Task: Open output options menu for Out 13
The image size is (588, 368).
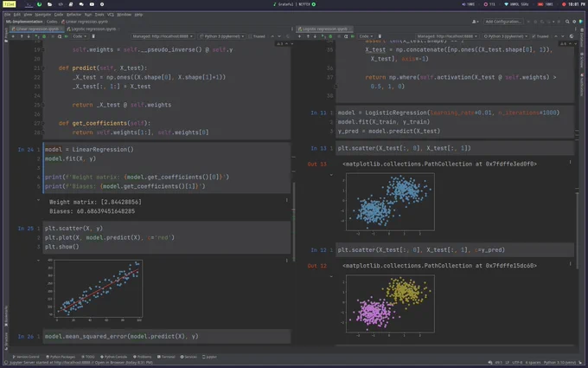Action: (571, 162)
